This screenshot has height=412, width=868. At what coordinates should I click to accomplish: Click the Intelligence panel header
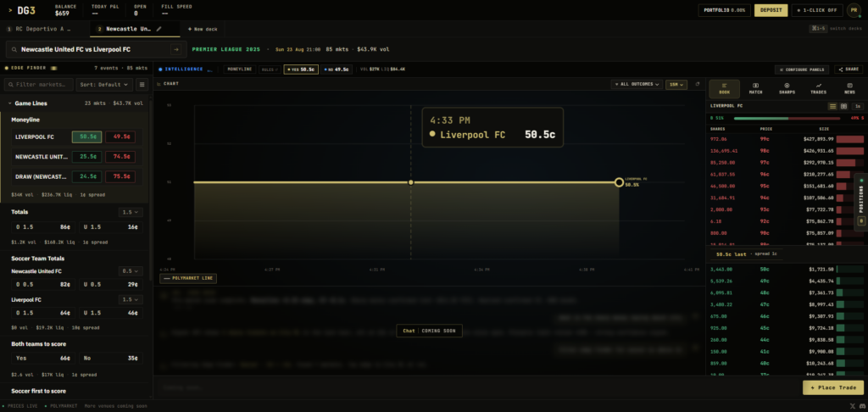[185, 70]
